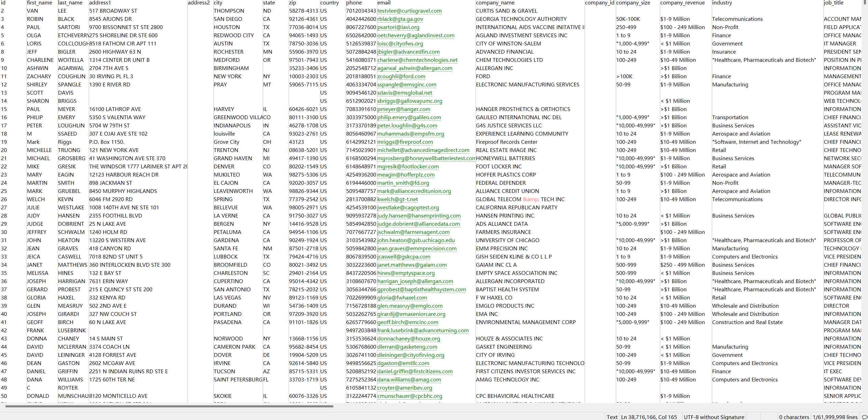Select the Fireproof Records Center cell
This screenshot has width=868, height=420.
pos(506,142)
